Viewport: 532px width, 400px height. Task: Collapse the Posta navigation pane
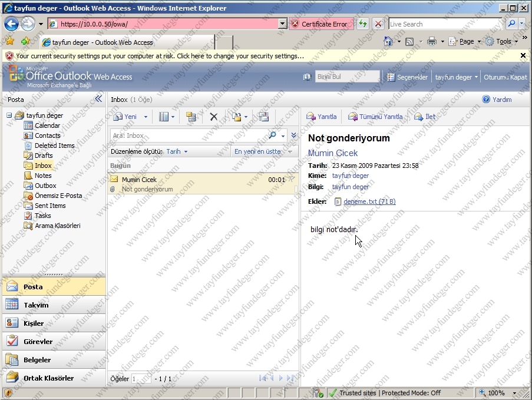(x=98, y=99)
